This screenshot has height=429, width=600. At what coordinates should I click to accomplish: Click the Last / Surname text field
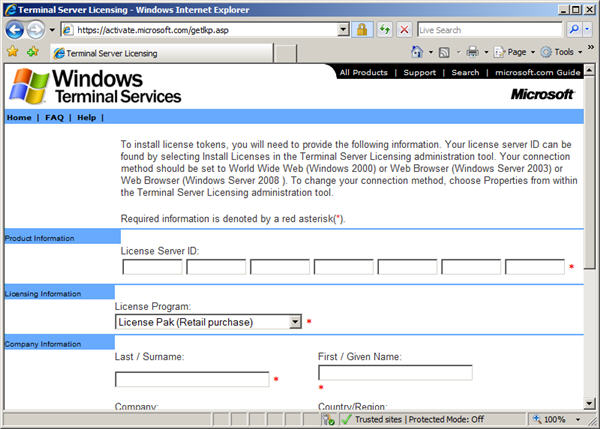(192, 379)
